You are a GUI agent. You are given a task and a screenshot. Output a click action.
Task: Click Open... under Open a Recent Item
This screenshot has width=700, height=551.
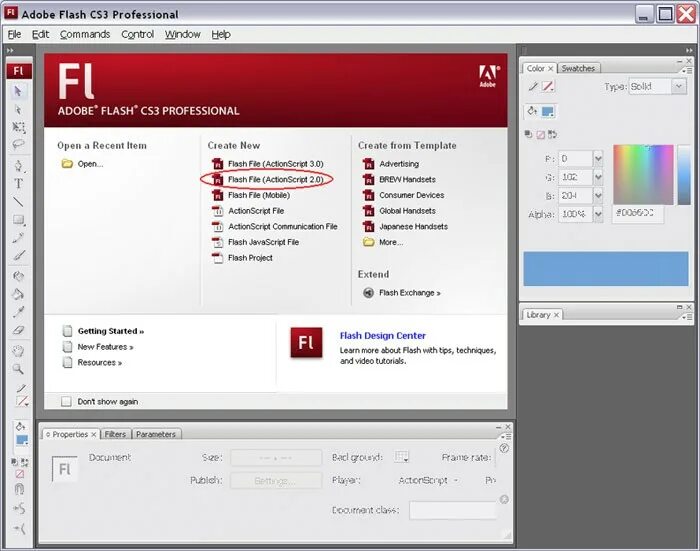pos(83,164)
